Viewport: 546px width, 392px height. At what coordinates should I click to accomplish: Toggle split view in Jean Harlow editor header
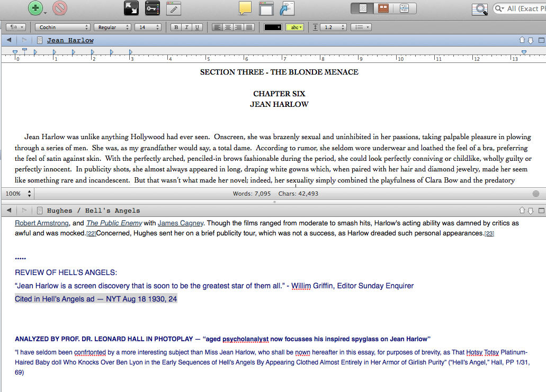click(541, 40)
